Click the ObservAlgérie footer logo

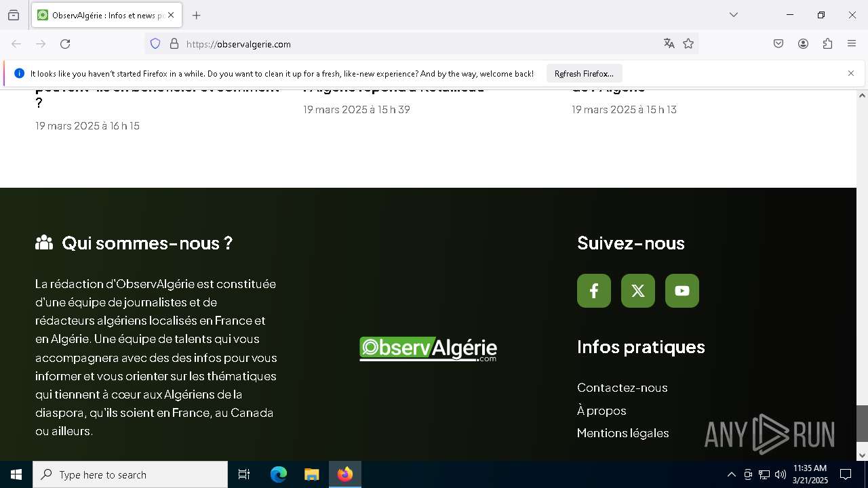click(x=428, y=349)
